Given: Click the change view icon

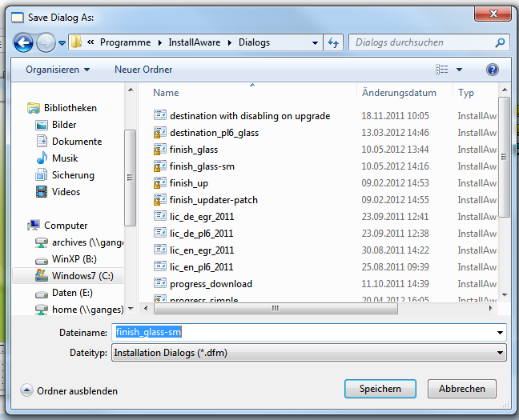Looking at the screenshot, I should 442,70.
